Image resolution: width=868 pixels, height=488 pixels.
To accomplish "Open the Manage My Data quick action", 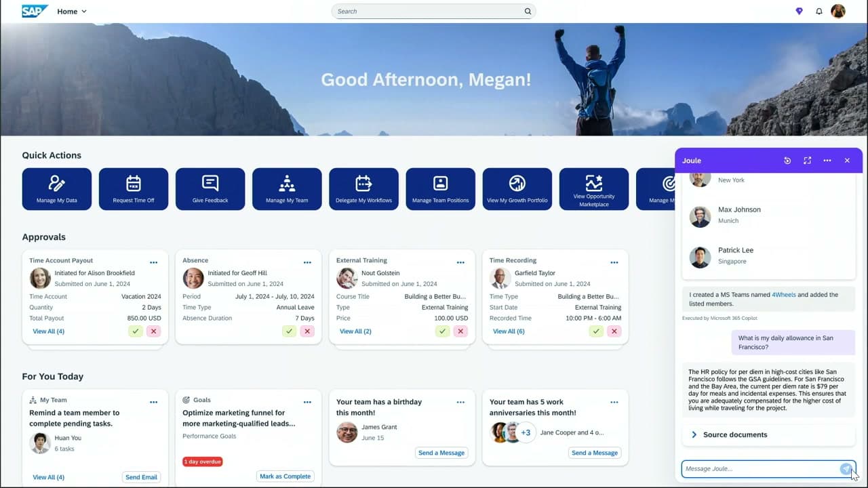I will [x=57, y=189].
